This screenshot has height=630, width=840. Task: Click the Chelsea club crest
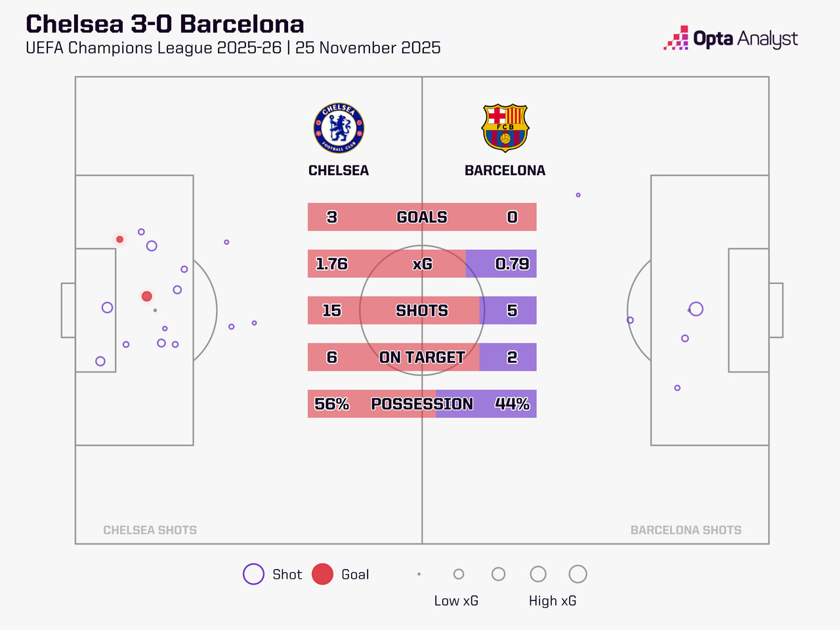point(339,129)
